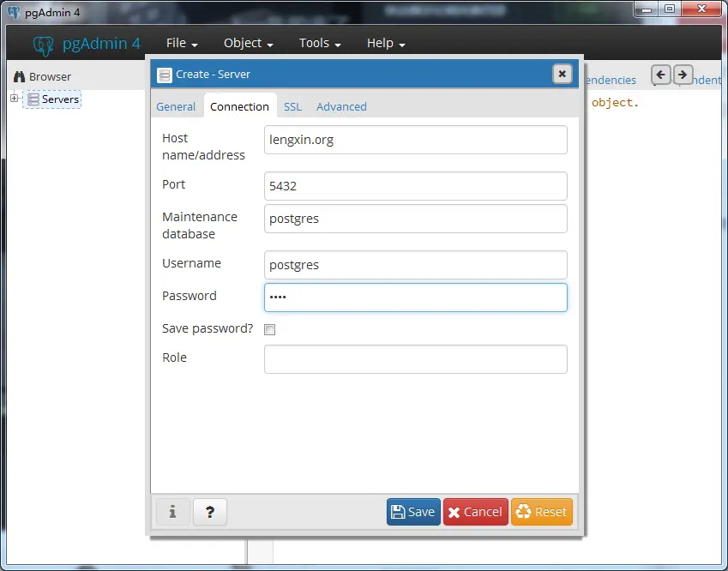This screenshot has height=571, width=728.
Task: Open the Object menu dropdown
Action: pos(249,43)
